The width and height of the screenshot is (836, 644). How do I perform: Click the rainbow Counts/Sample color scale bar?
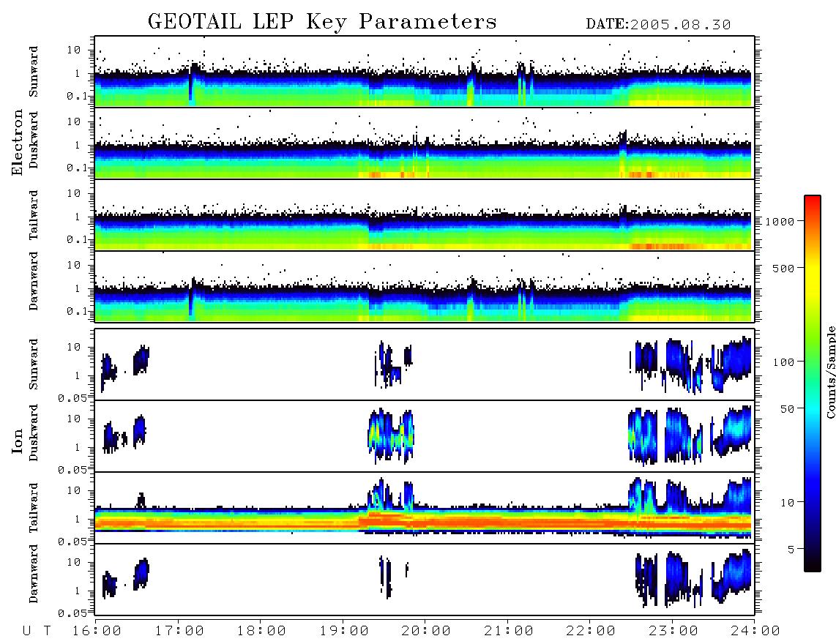[x=813, y=383]
